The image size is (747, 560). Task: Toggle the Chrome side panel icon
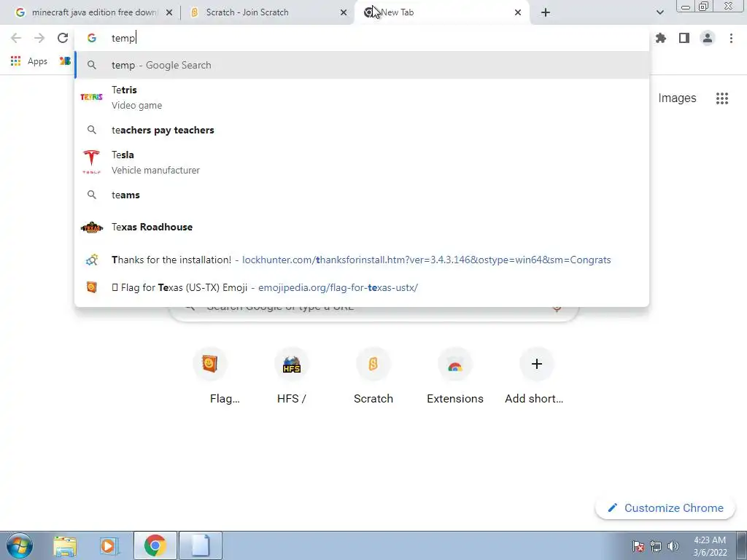pyautogui.click(x=684, y=38)
